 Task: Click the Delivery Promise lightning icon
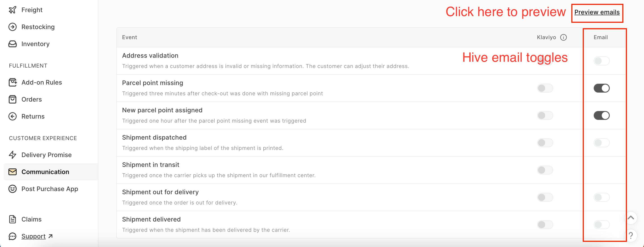coord(13,155)
